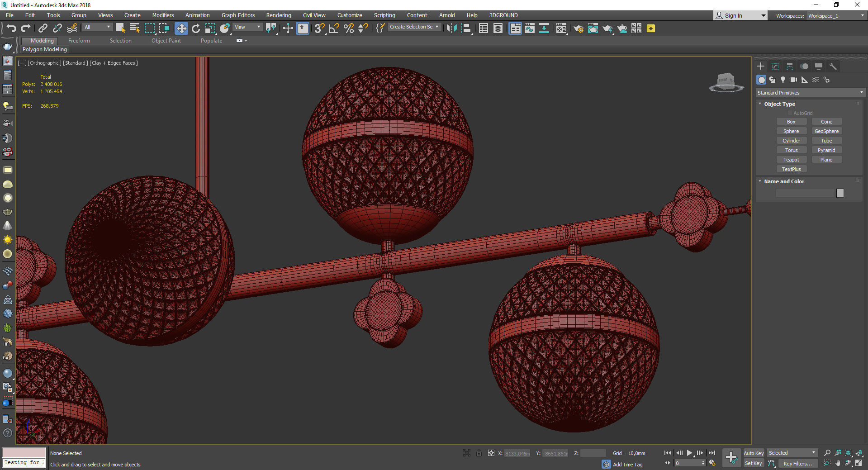Click the GeoSphere primitive button
This screenshot has height=470, width=868.
[826, 131]
